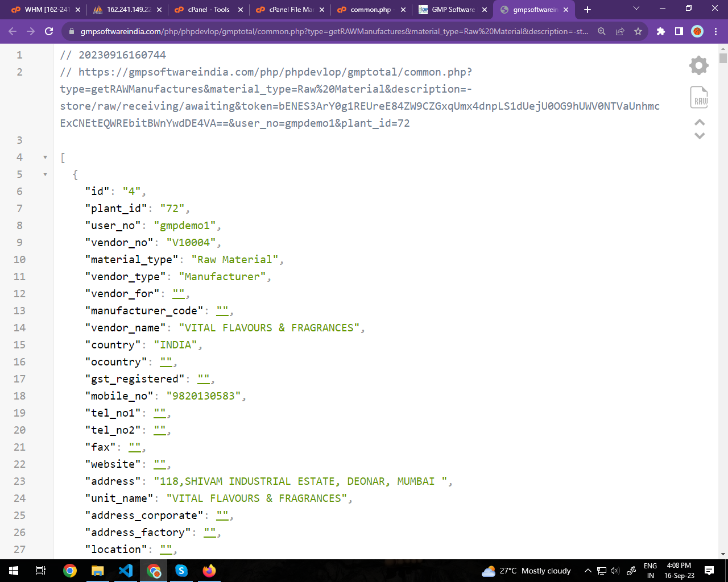Toggle browser side panel
The height and width of the screenshot is (582, 728).
(679, 31)
